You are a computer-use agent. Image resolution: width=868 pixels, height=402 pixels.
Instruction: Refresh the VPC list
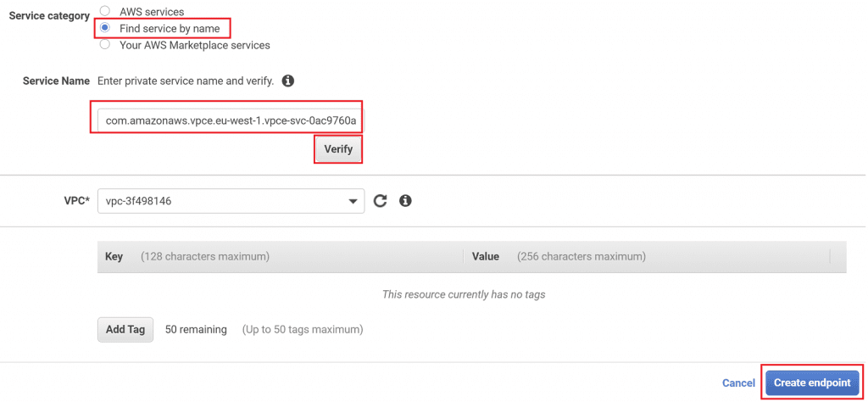point(381,201)
